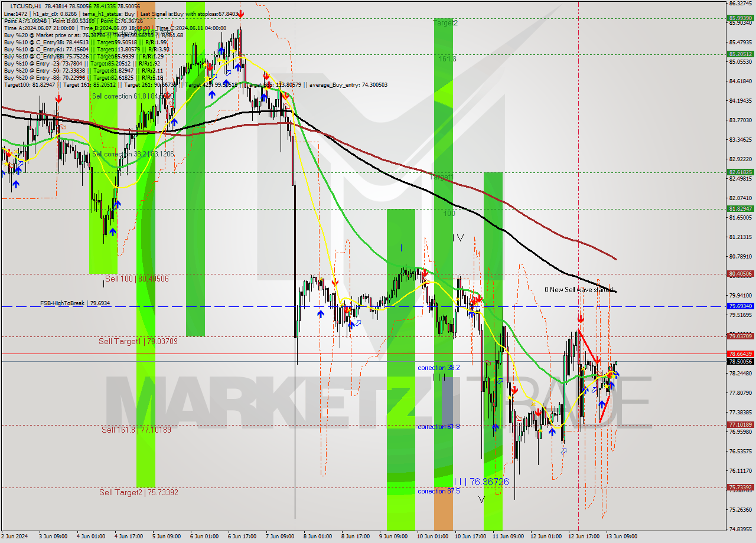756x543 pixels.
Task: Click the 'Sell Target1 | 79.03709' label
Action: 138,341
